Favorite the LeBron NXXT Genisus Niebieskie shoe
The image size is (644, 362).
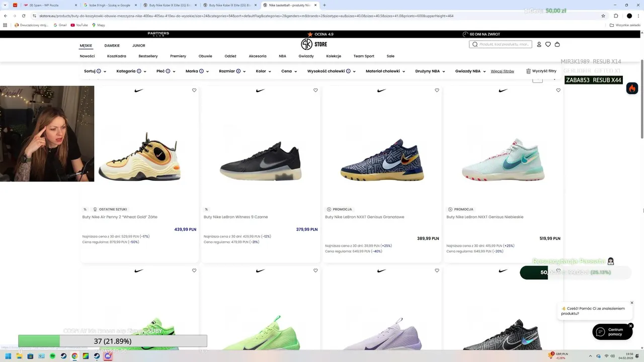tap(558, 90)
